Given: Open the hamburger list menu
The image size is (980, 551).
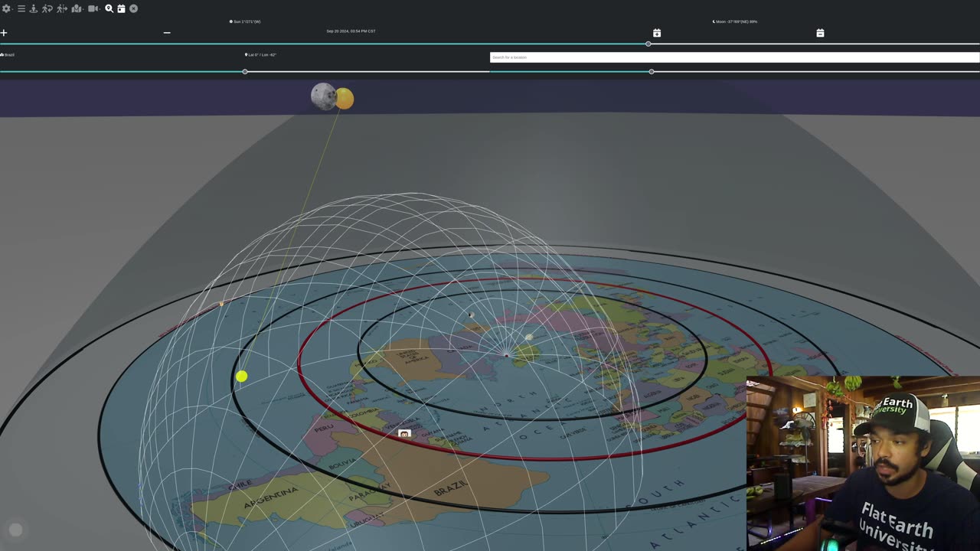Looking at the screenshot, I should point(21,8).
